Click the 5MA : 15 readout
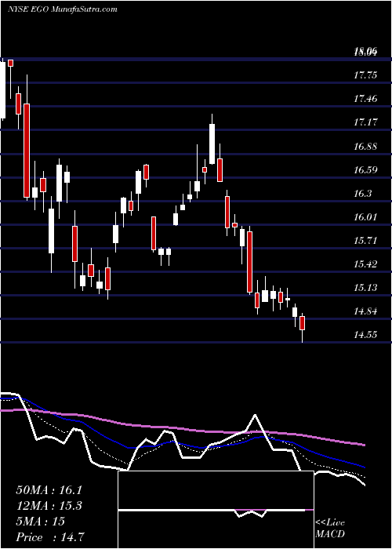The height and width of the screenshot is (549, 392). pos(40,522)
